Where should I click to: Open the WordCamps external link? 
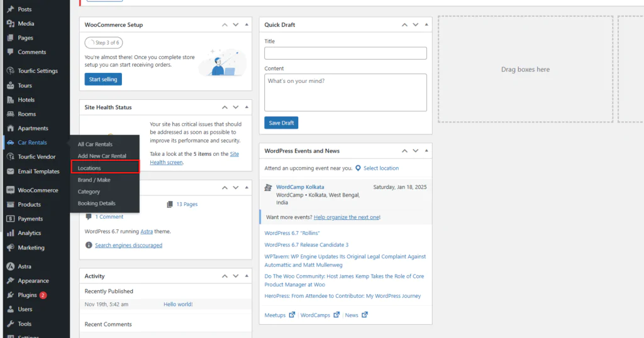[320, 315]
